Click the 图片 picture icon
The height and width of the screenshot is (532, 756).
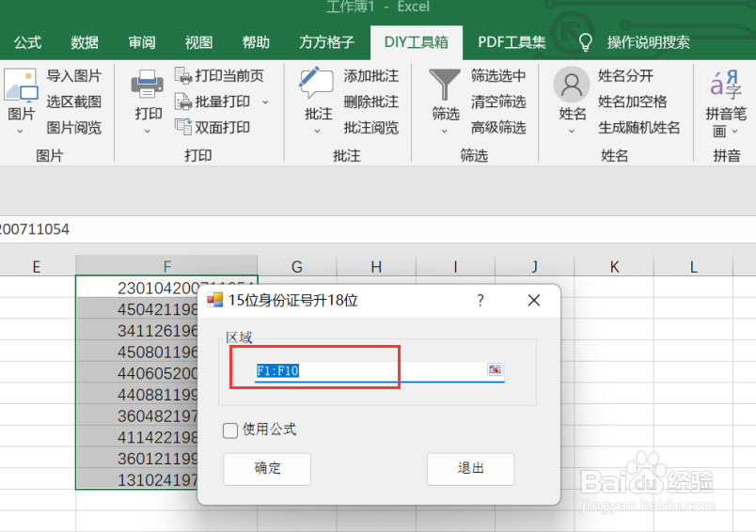[x=21, y=86]
